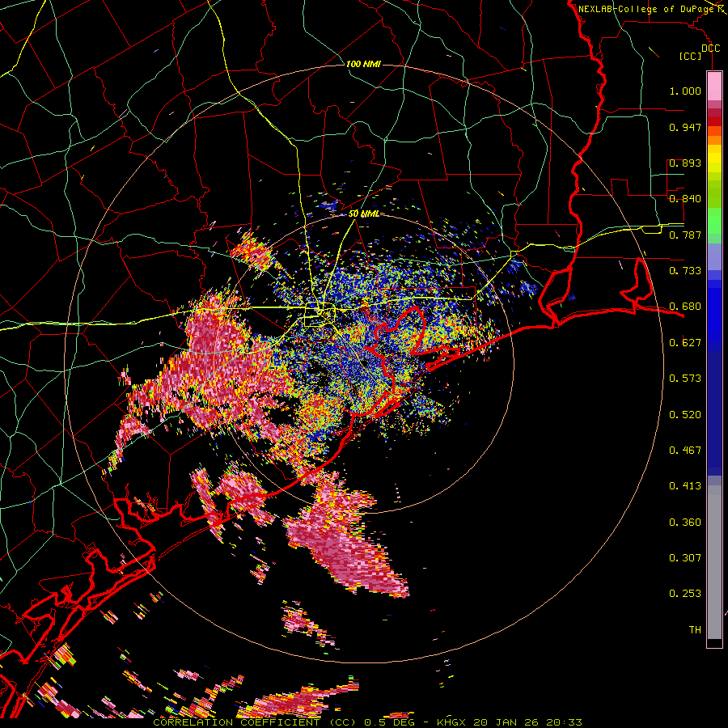
Task: Select the 0.413 scale value
Action: pos(685,486)
